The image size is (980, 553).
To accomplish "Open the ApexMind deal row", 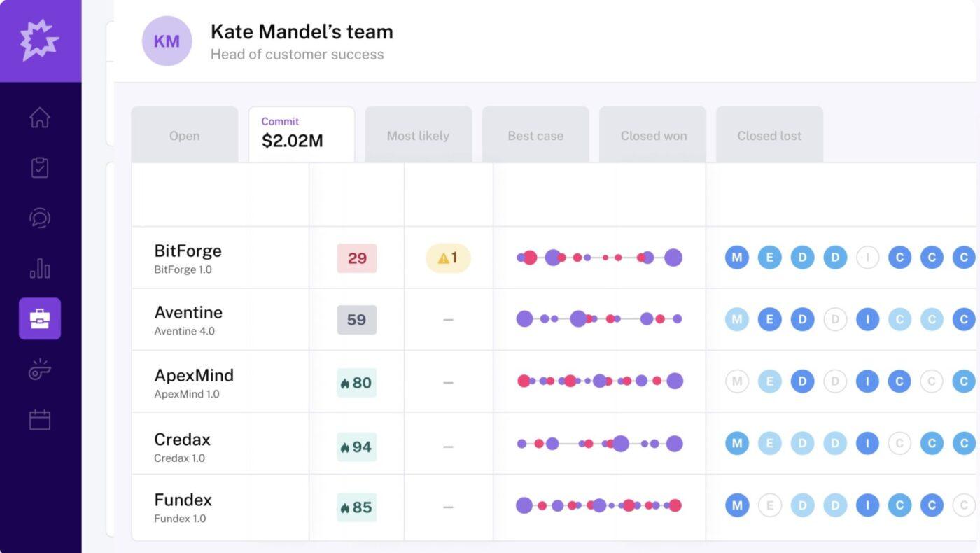I will tap(194, 376).
